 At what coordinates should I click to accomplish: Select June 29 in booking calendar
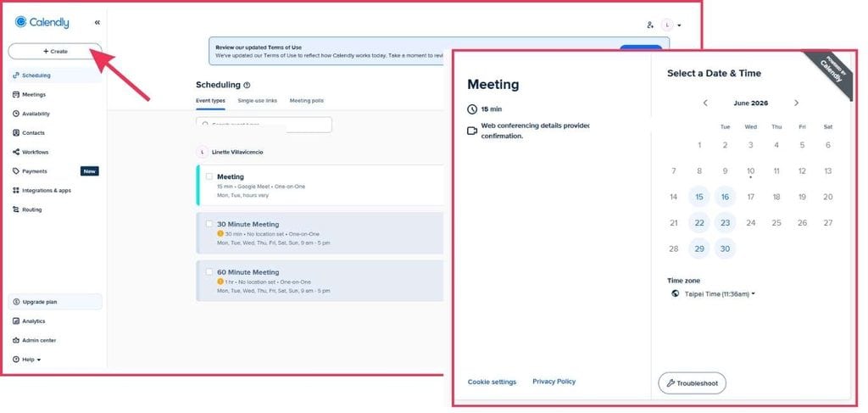pyautogui.click(x=699, y=248)
